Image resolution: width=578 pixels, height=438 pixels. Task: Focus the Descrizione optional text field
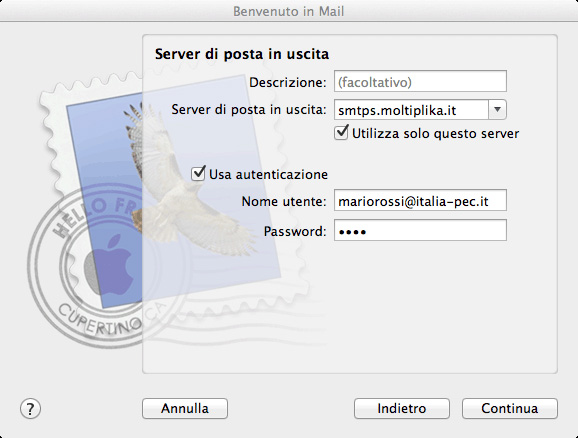(x=420, y=81)
